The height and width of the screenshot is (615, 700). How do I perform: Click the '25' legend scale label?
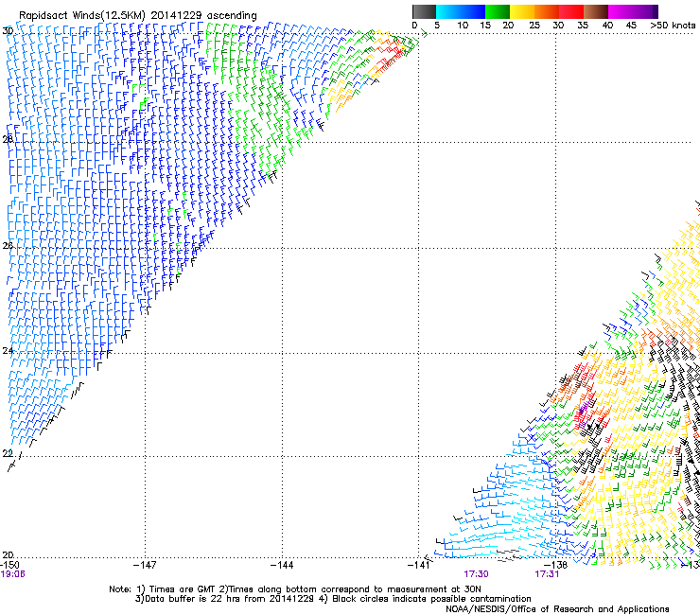(x=534, y=26)
